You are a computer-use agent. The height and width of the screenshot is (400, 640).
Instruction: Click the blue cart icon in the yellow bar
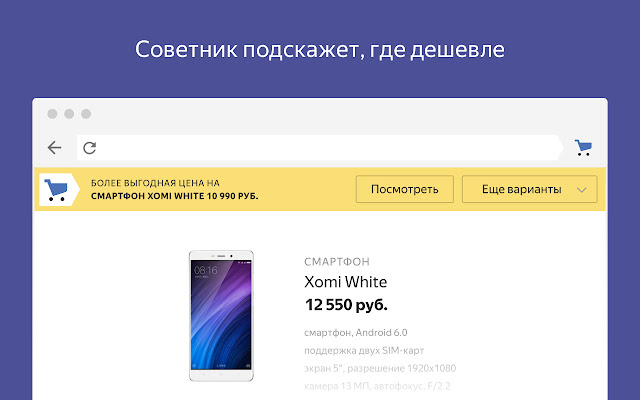(58, 189)
